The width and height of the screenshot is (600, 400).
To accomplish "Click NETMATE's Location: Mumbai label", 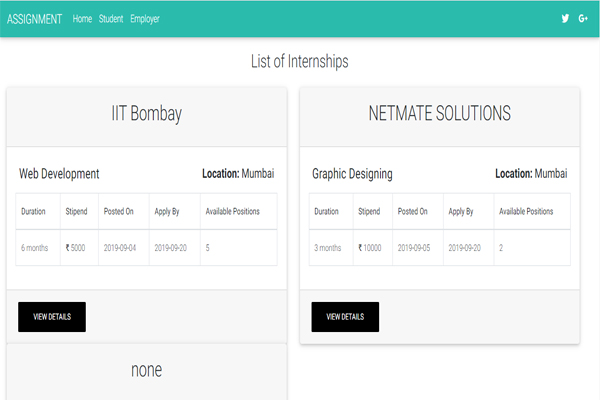I will pos(531,174).
